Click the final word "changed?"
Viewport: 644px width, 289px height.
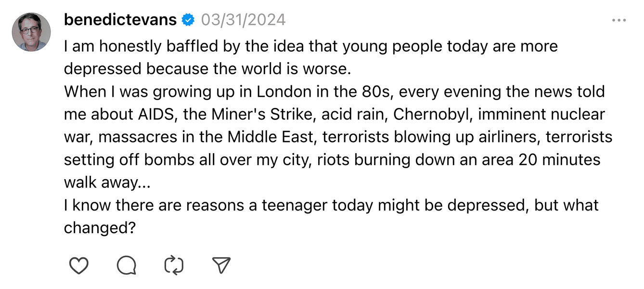point(99,227)
